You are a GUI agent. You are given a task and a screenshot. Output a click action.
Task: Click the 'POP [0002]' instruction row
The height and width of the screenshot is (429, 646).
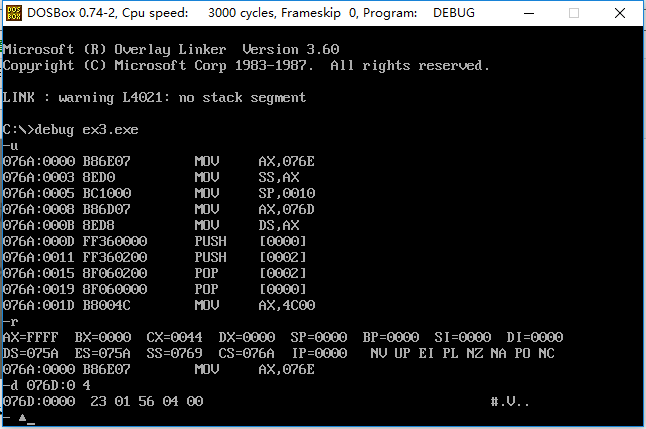(155, 273)
